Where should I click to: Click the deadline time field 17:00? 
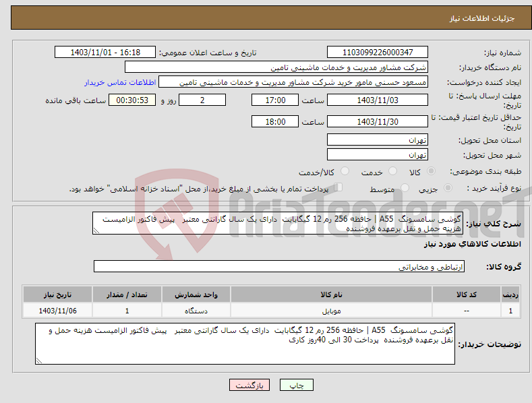click(x=275, y=100)
